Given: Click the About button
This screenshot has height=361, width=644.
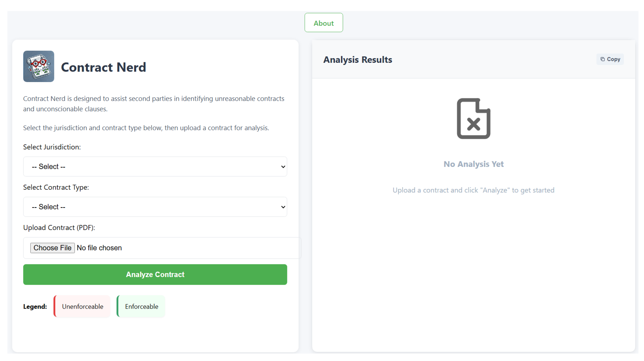Looking at the screenshot, I should (323, 23).
